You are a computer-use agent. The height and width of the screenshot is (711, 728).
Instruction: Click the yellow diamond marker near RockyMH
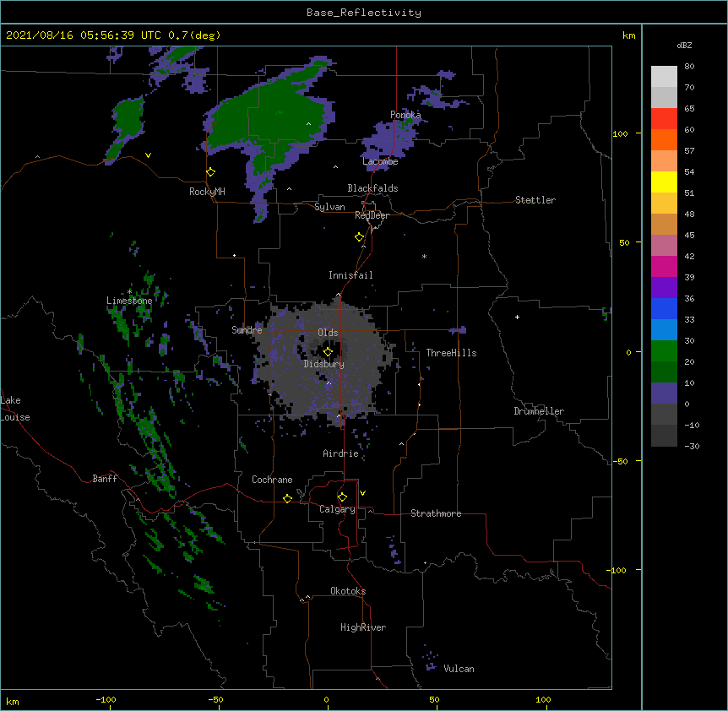(211, 172)
